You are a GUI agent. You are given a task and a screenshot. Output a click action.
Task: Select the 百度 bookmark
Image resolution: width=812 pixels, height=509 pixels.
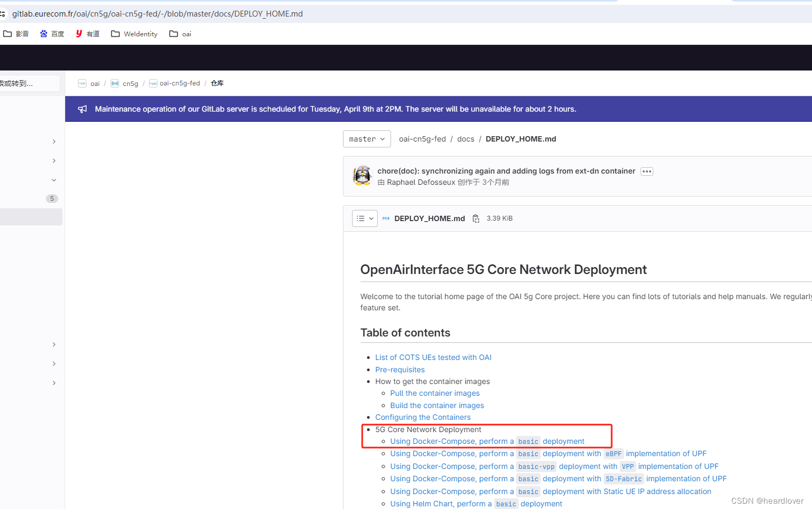click(x=52, y=34)
